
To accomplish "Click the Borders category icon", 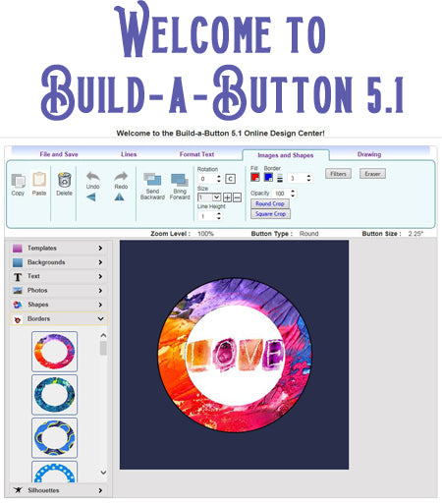I will (x=18, y=319).
